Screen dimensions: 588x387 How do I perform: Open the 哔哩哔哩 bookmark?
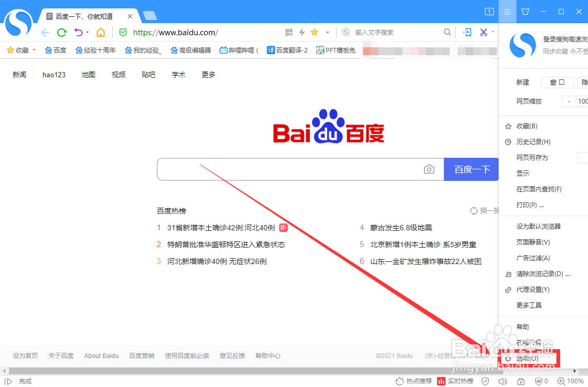point(239,50)
